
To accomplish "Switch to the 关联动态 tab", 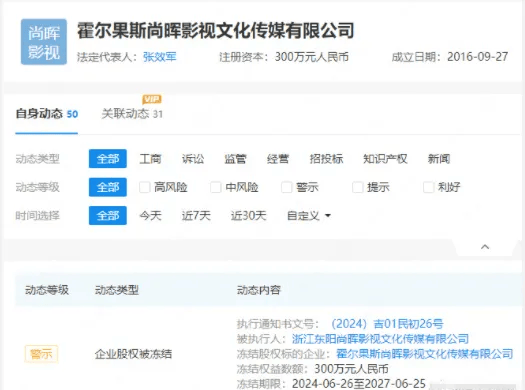I will click(x=132, y=114).
